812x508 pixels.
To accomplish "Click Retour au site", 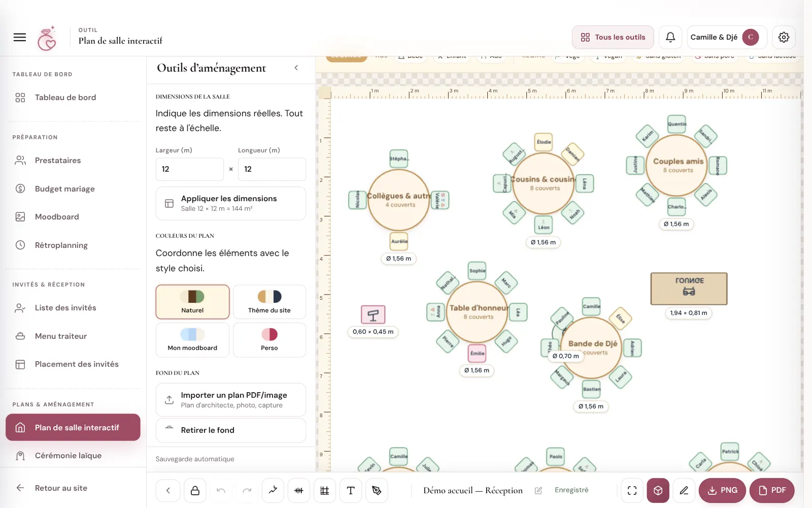I will 73,488.
